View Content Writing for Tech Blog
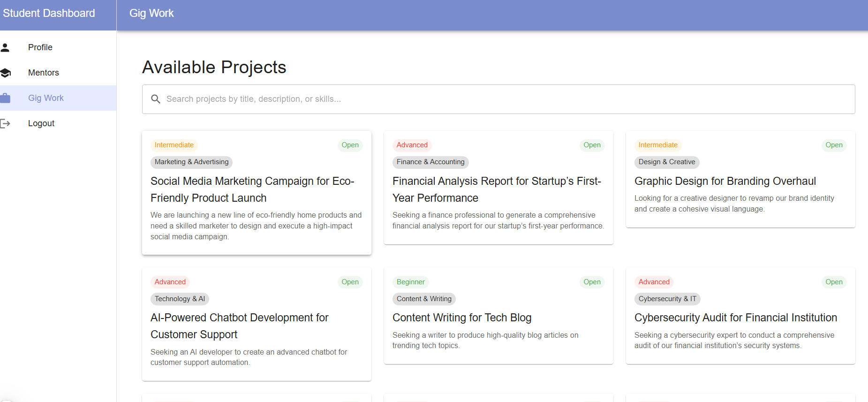This screenshot has width=868, height=402. [462, 318]
